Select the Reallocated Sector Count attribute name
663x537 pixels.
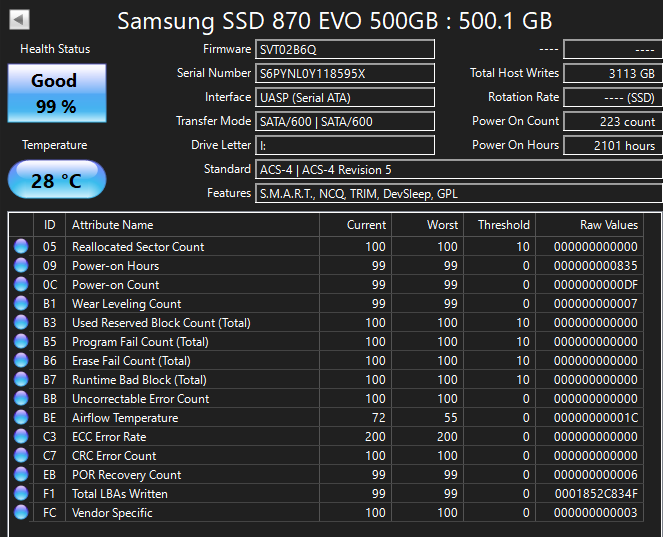coord(138,247)
